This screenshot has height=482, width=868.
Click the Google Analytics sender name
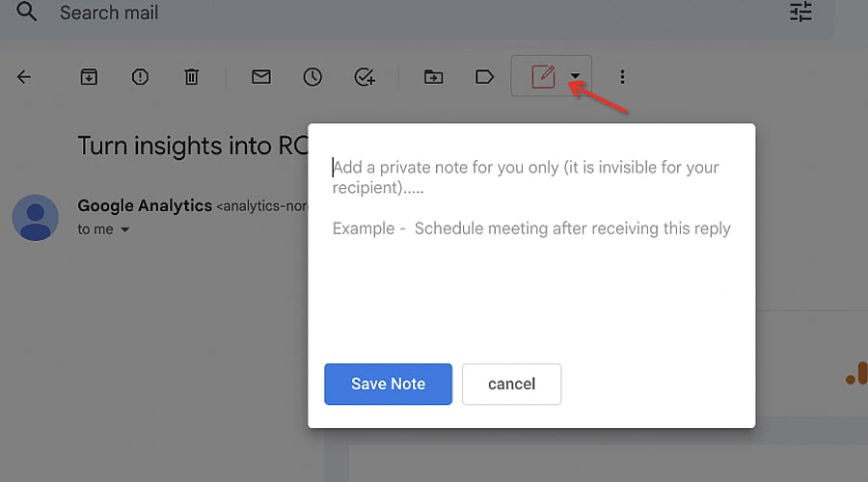click(x=145, y=205)
